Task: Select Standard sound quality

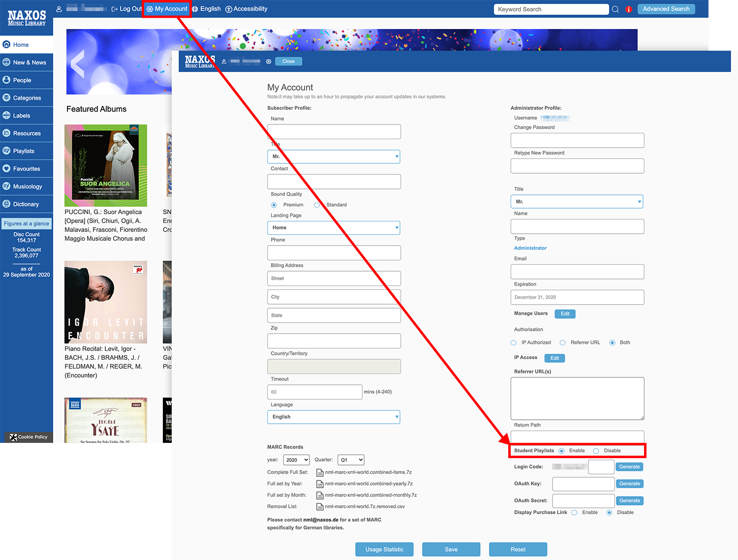Action: click(x=317, y=205)
